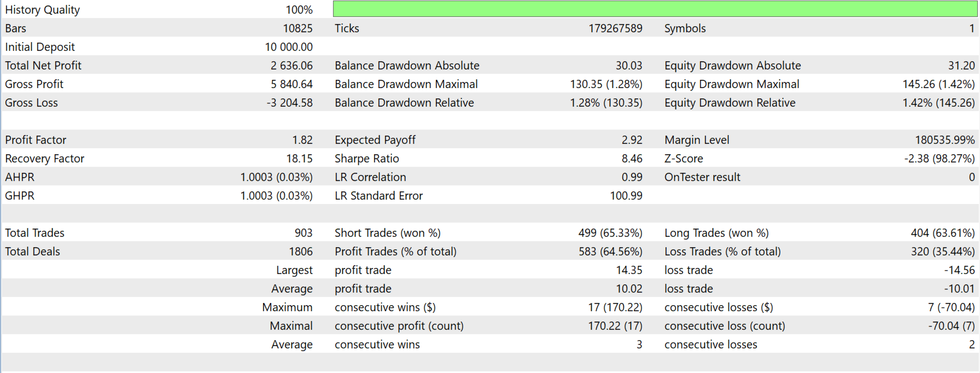Select the Margin Level value 180535.99%
Image resolution: width=980 pixels, height=373 pixels.
pyautogui.click(x=944, y=140)
